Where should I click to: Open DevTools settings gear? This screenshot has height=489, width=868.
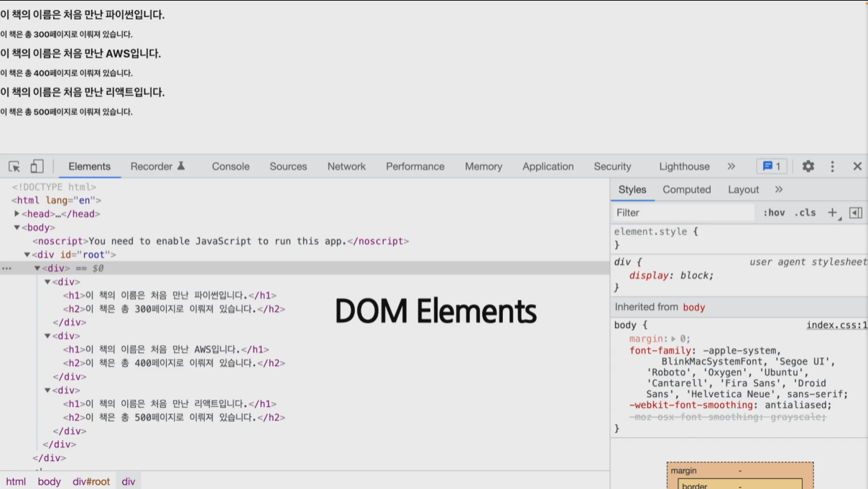pyautogui.click(x=808, y=166)
